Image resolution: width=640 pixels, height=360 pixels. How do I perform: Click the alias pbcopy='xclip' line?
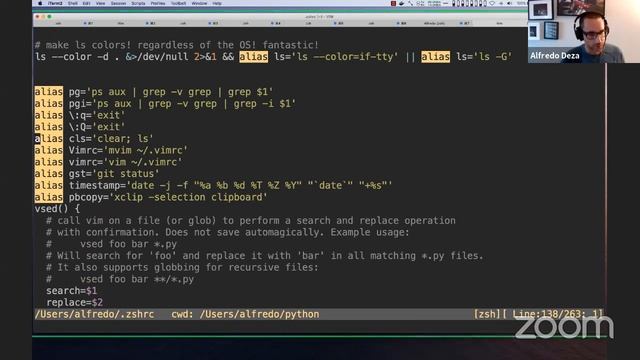[151, 197]
